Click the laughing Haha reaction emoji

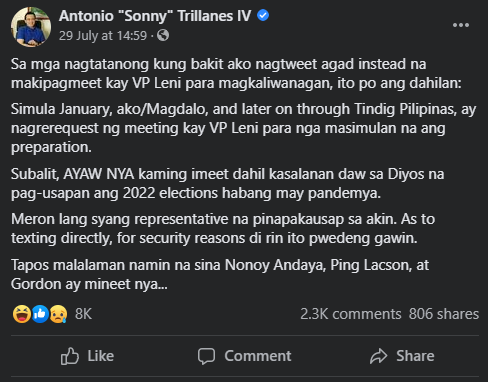(x=22, y=314)
